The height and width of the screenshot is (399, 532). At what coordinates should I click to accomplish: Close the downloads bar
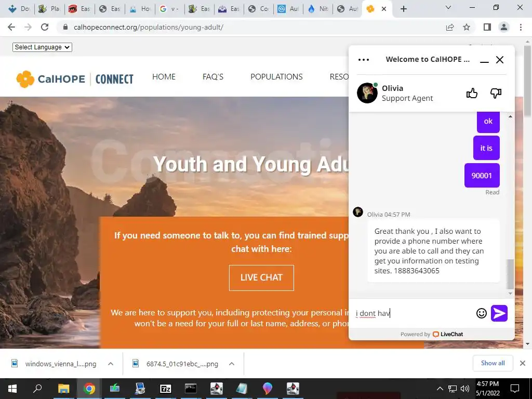click(x=523, y=363)
